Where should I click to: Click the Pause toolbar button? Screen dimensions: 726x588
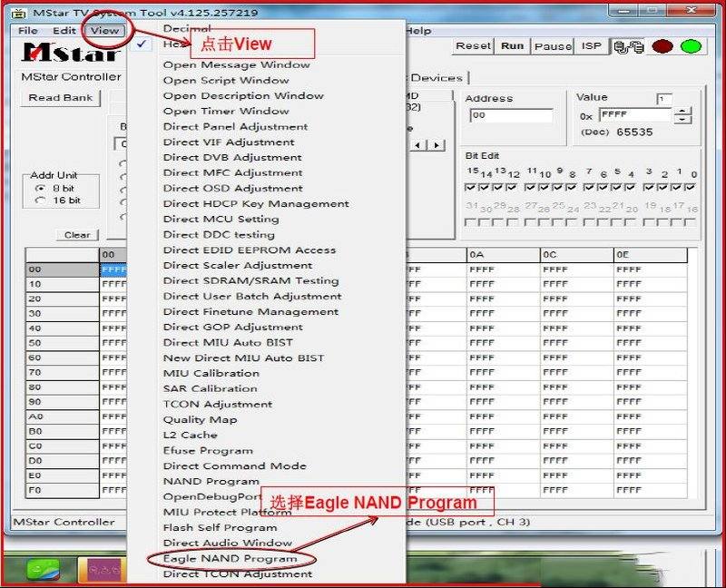click(x=553, y=46)
